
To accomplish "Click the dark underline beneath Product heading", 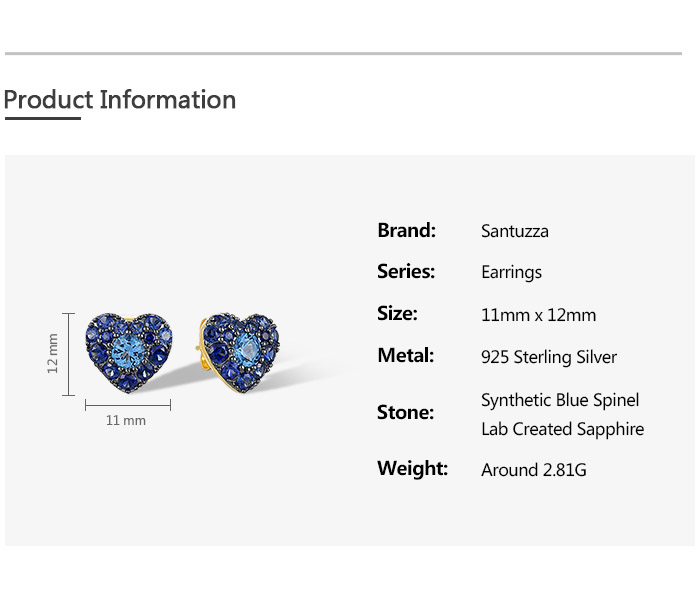I will [43, 118].
